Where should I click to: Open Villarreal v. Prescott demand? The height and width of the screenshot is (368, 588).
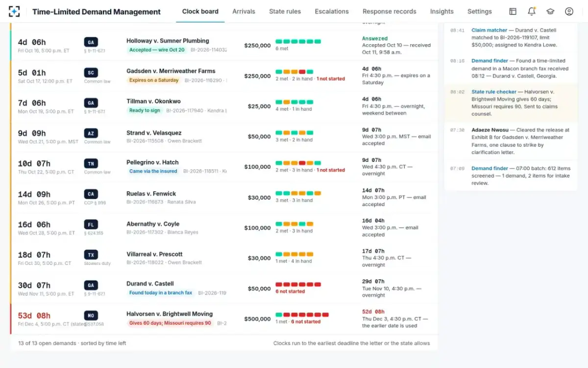coord(154,255)
